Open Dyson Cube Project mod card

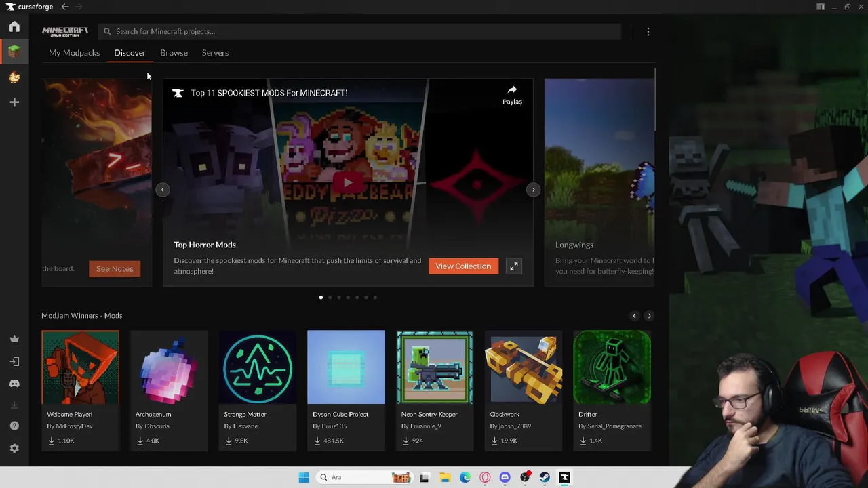pyautogui.click(x=346, y=390)
